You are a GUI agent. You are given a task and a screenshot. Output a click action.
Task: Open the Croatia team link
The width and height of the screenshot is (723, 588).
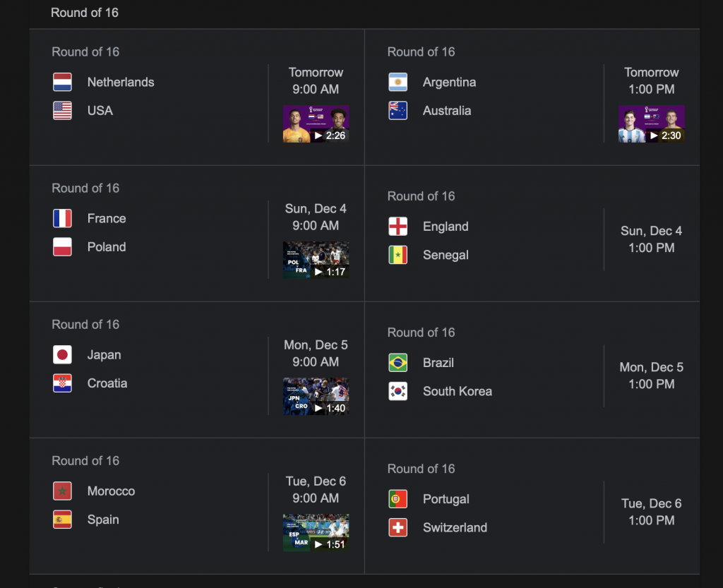pos(107,383)
